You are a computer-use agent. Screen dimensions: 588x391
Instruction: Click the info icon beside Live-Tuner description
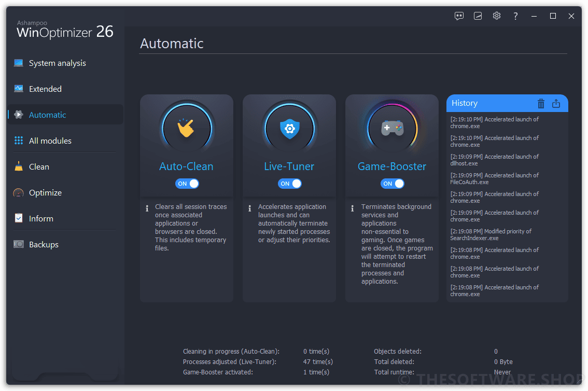[x=250, y=208]
